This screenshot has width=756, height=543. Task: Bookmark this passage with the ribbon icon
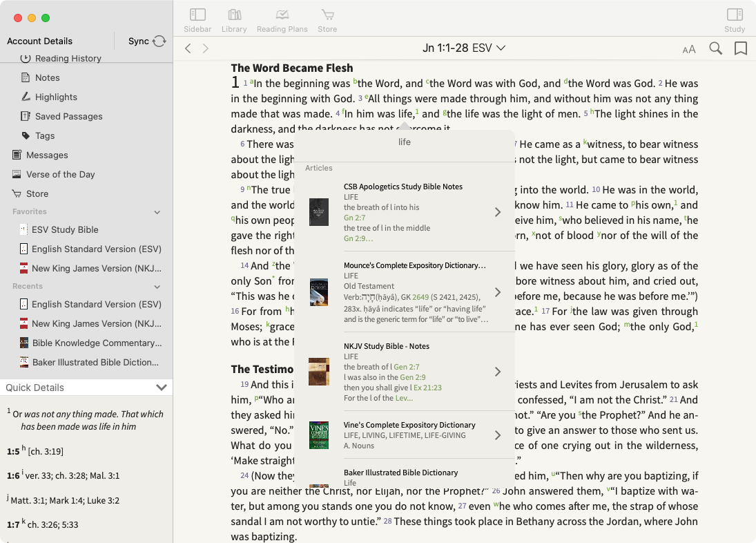[x=741, y=48]
